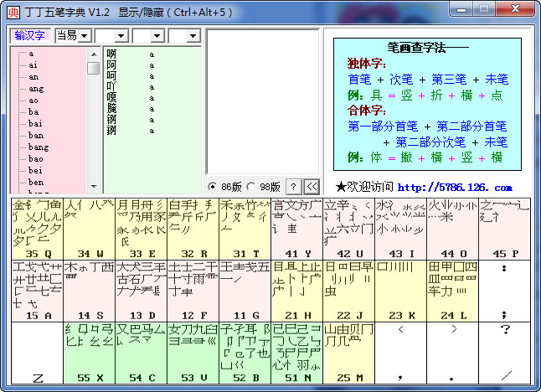The width and height of the screenshot is (541, 392).
Task: Select pinyin 'ang' in the tree list
Action: [x=36, y=88]
